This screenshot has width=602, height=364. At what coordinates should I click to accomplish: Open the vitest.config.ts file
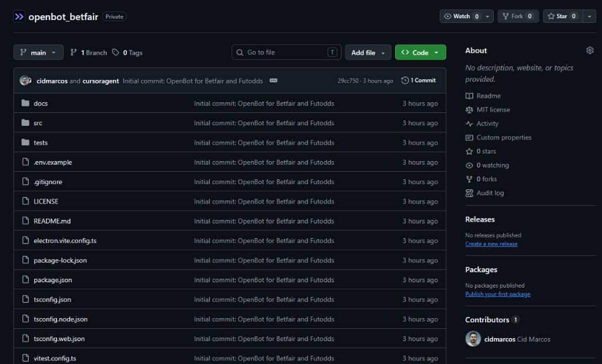click(x=55, y=358)
